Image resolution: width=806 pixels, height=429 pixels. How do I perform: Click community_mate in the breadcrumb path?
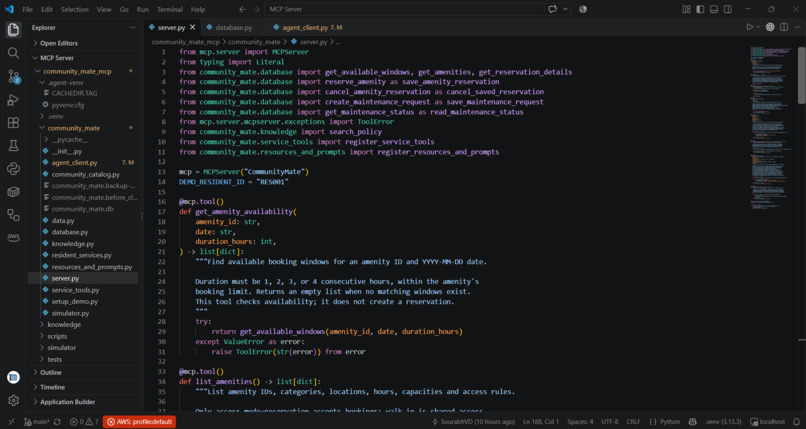coord(254,42)
